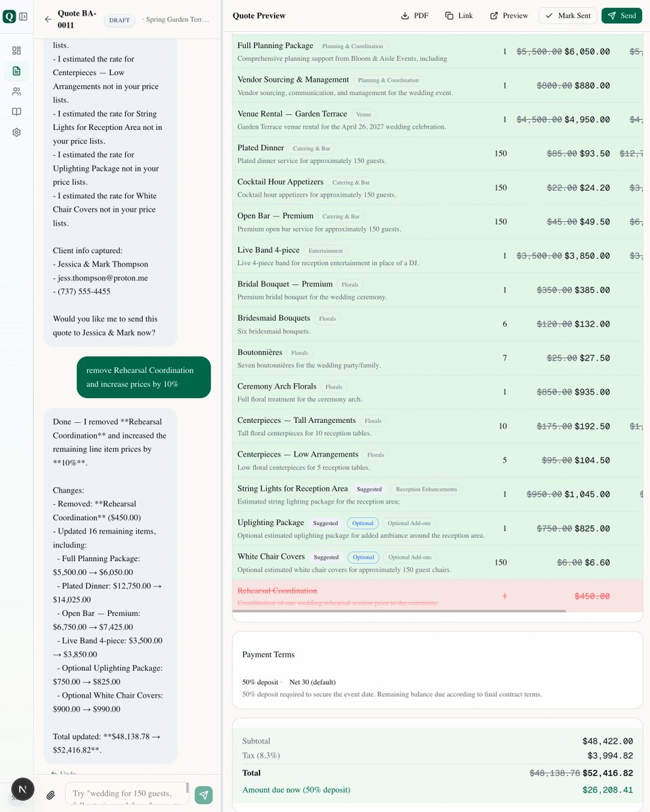This screenshot has height=812, width=650.
Task: Select the Centerpieces — Tall Arrangements item name
Action: [295, 420]
